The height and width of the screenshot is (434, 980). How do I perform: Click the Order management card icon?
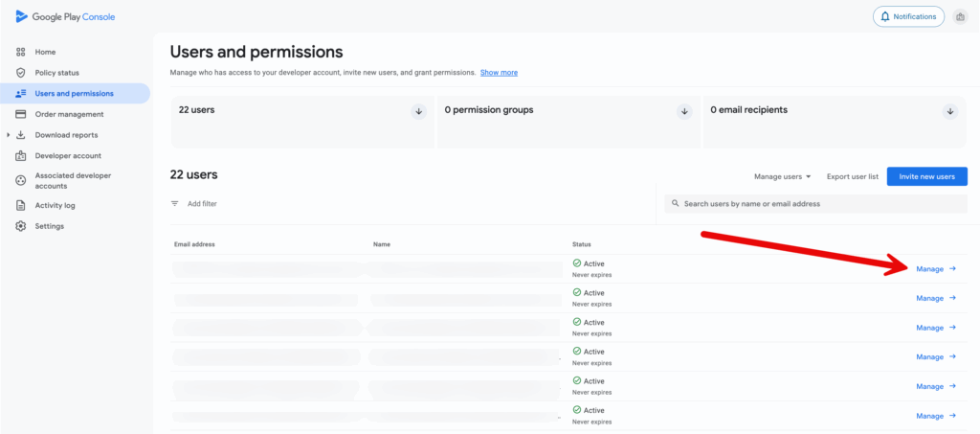click(x=21, y=114)
